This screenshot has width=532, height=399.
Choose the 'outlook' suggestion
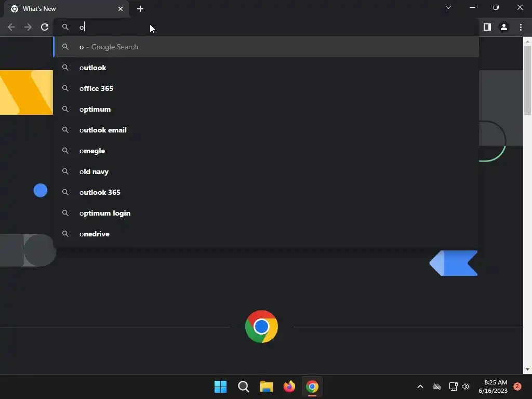click(267, 68)
